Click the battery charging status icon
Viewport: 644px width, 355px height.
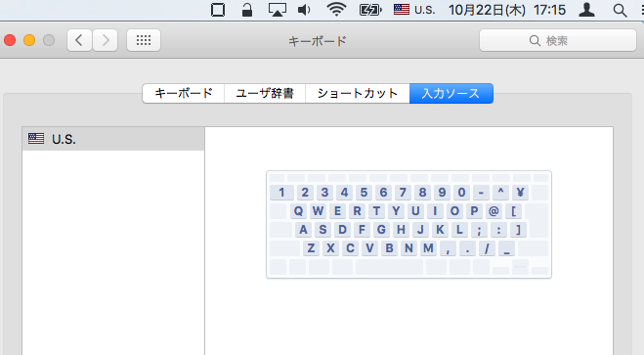pyautogui.click(x=370, y=10)
